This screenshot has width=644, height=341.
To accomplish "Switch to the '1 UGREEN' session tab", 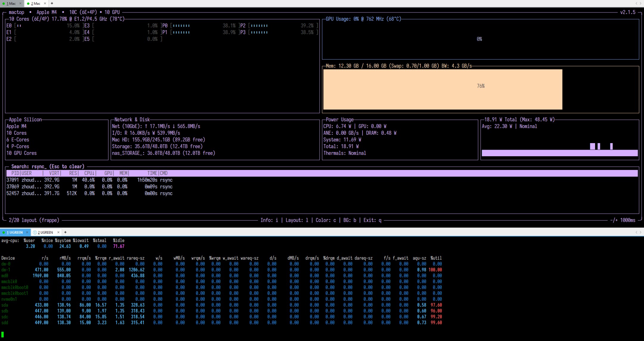I will [15, 232].
